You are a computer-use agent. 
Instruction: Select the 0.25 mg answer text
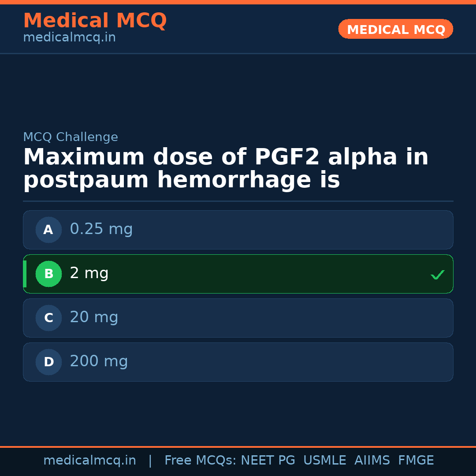click(x=101, y=229)
